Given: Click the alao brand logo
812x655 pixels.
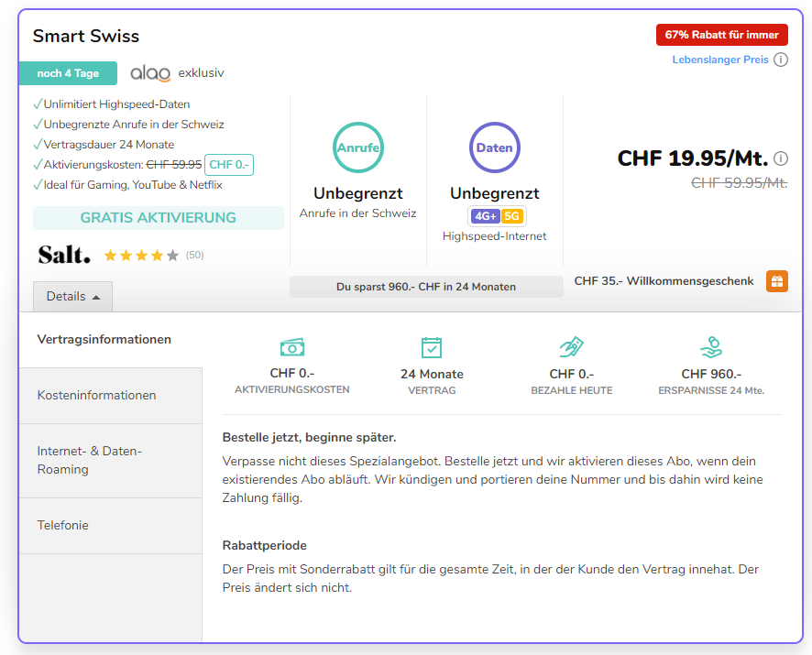Looking at the screenshot, I should tap(150, 73).
